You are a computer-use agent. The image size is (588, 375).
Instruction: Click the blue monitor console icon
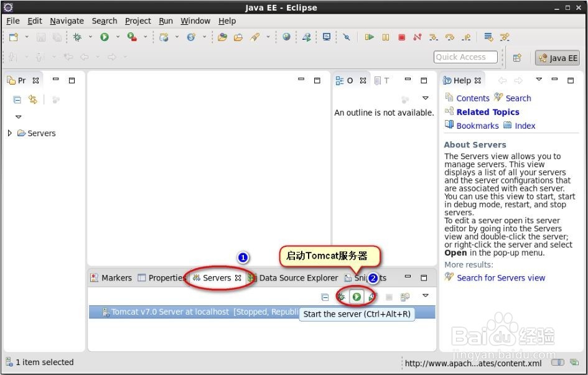(327, 37)
